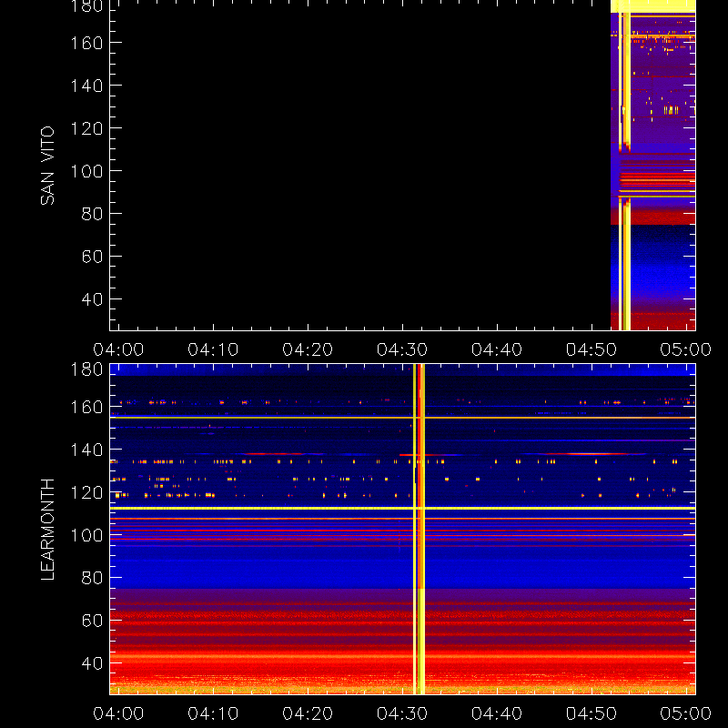Choose 05:00 time label under Learmonth plot
This screenshot has height=728, width=728.
[x=686, y=713]
